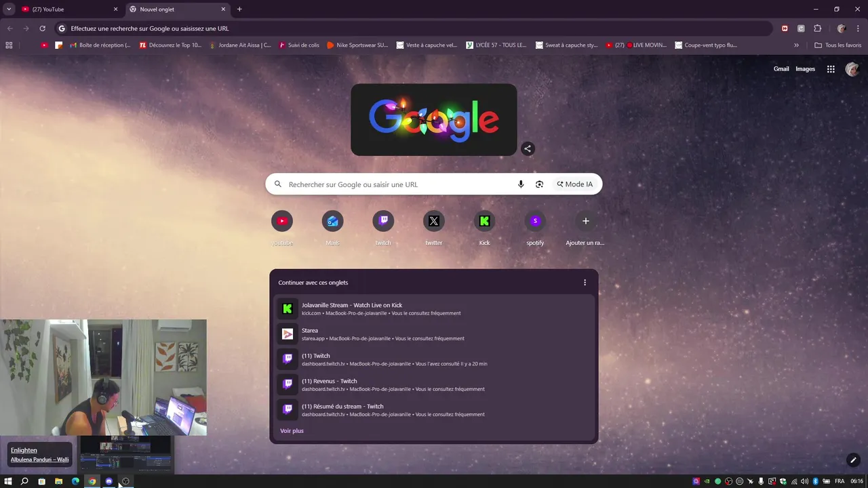The height and width of the screenshot is (488, 868).
Task: Open Windows taskbar search
Action: (24, 481)
